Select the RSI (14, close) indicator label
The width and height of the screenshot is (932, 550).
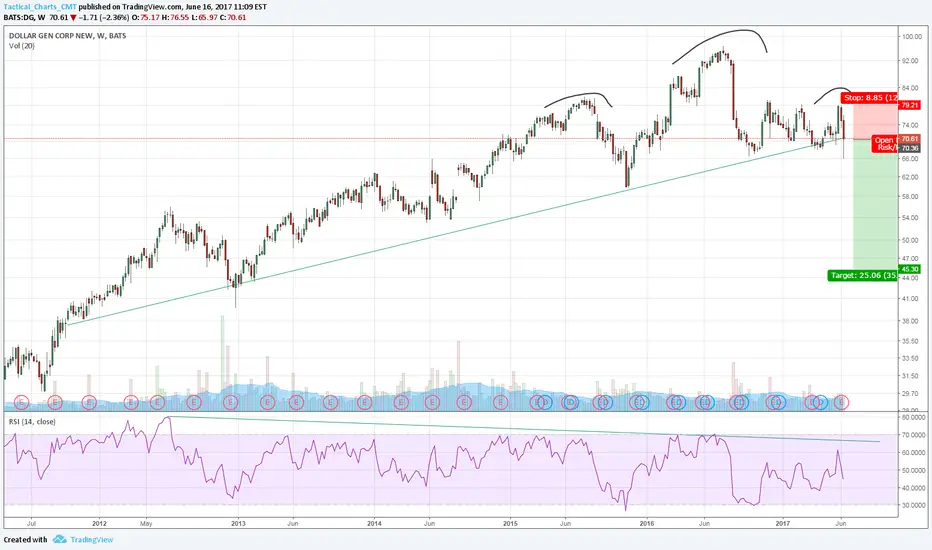pyautogui.click(x=32, y=422)
